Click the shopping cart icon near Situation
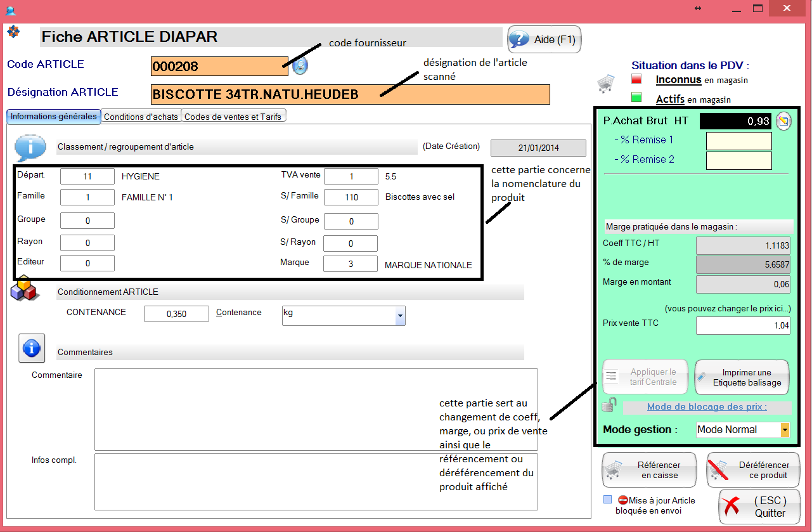 coord(606,83)
